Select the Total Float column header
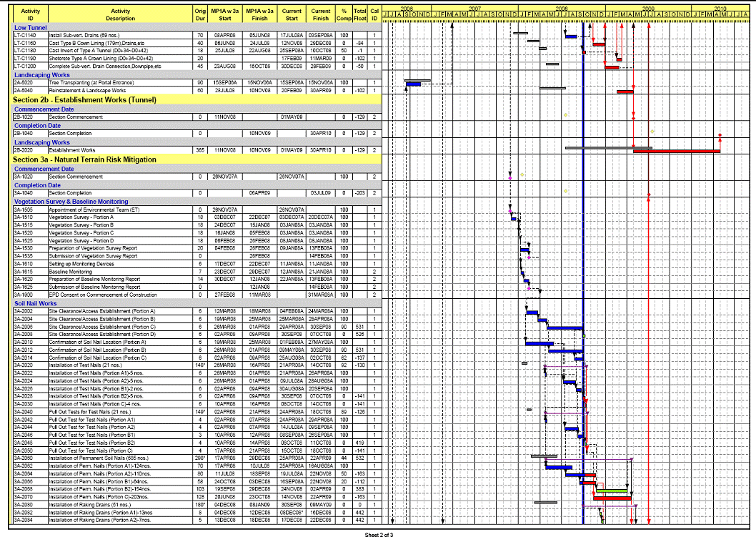 point(360,14)
